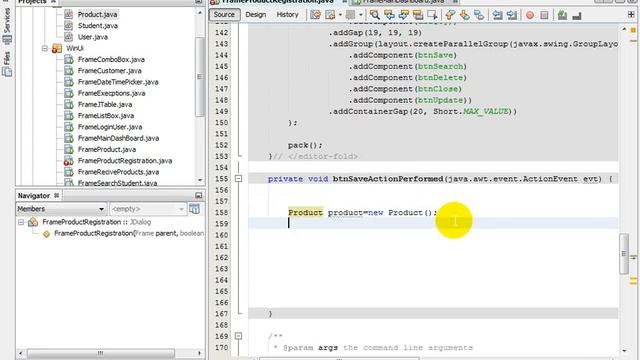Click the Projects tree vertical scrollbar

pyautogui.click(x=200, y=77)
